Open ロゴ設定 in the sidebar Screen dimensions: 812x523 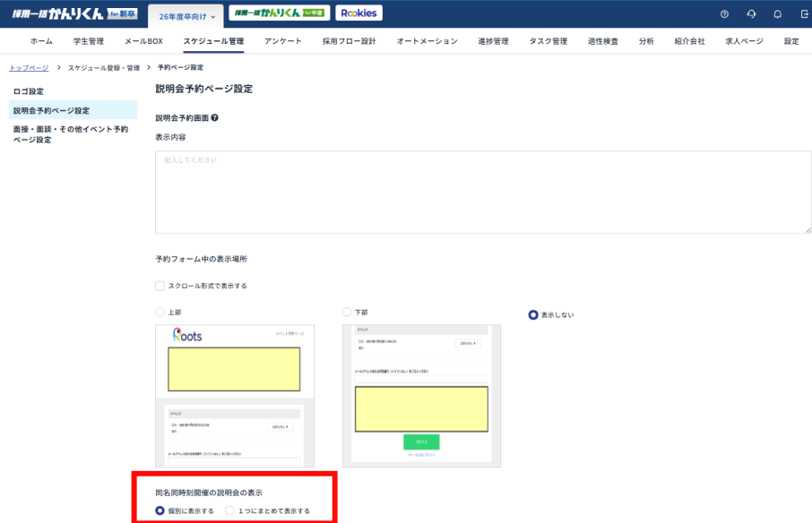(29, 91)
